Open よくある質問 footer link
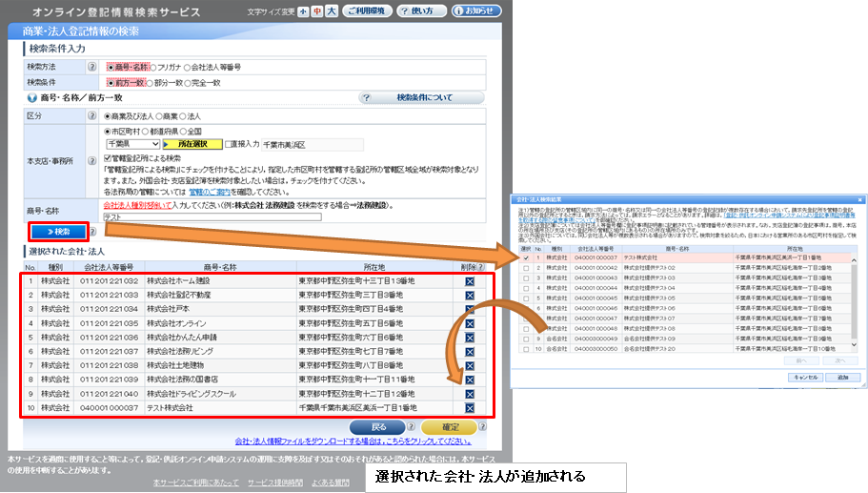Screen dimensions: 868x493 click(x=331, y=483)
